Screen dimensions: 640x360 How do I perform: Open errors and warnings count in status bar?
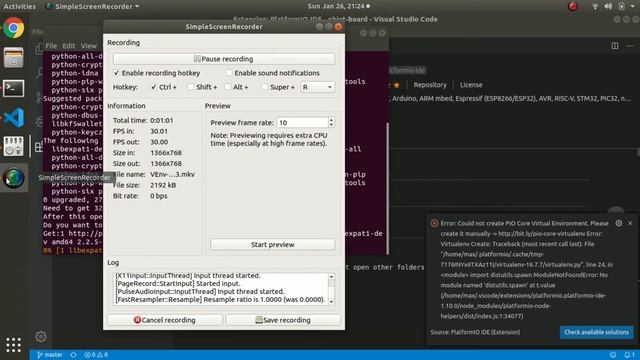click(96, 355)
